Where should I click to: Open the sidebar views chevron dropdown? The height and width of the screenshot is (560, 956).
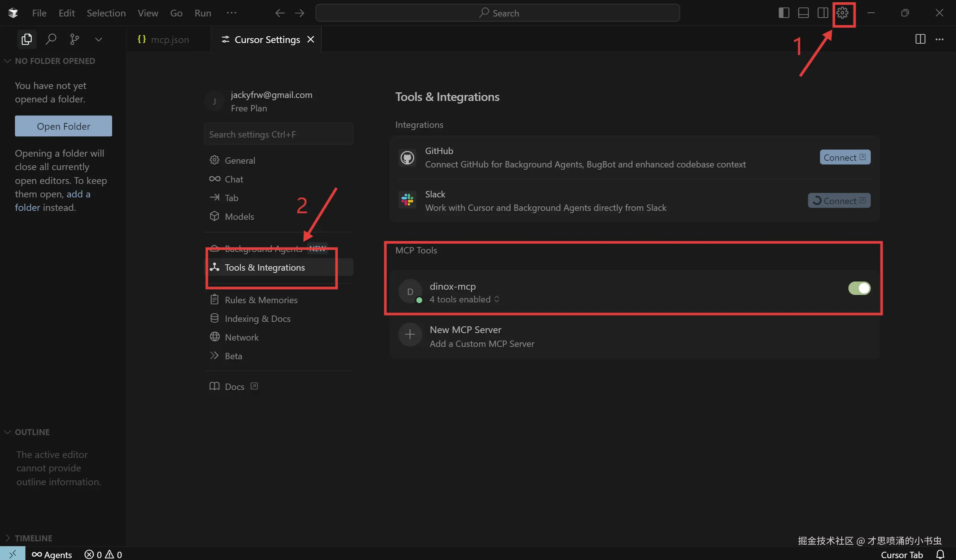click(98, 39)
